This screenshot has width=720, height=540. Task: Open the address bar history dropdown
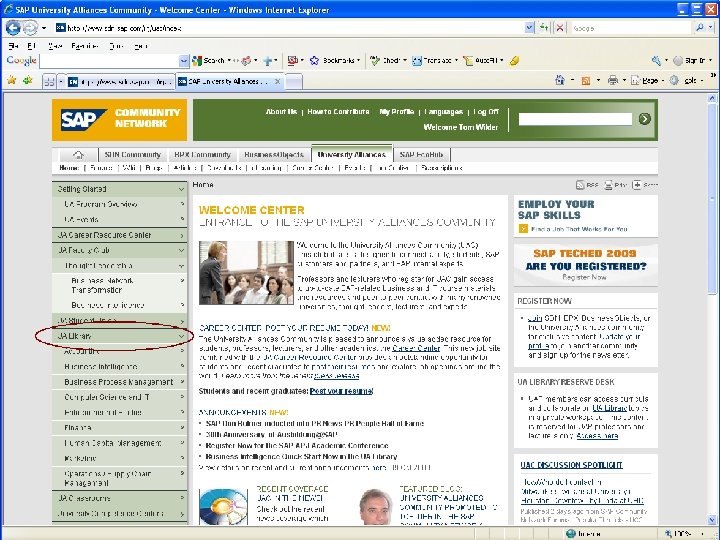(x=529, y=28)
